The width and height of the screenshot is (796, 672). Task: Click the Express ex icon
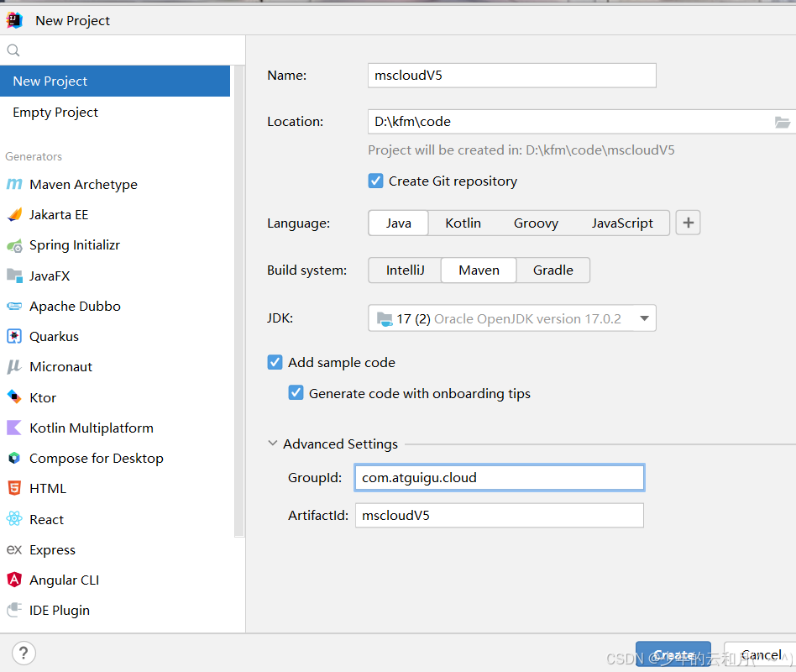pyautogui.click(x=14, y=549)
